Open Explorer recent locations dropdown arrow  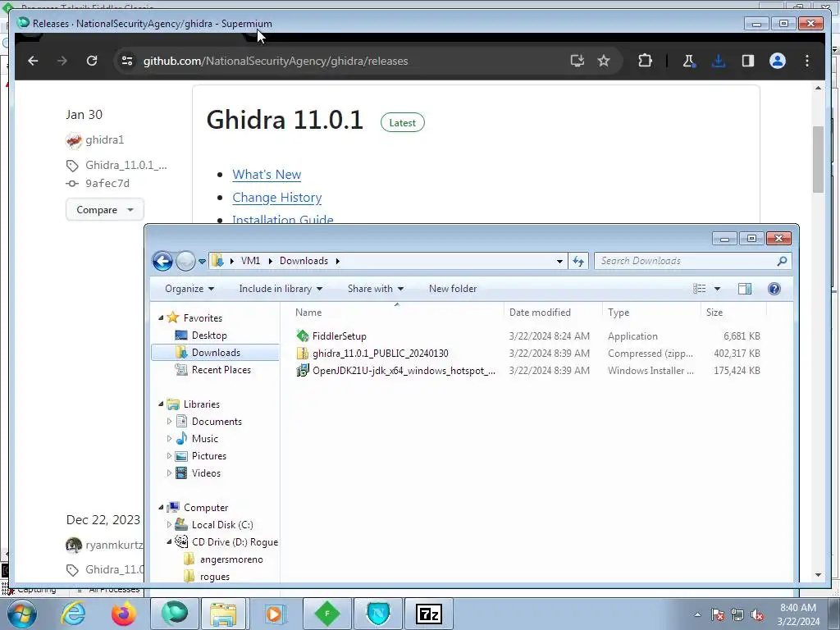click(x=202, y=262)
